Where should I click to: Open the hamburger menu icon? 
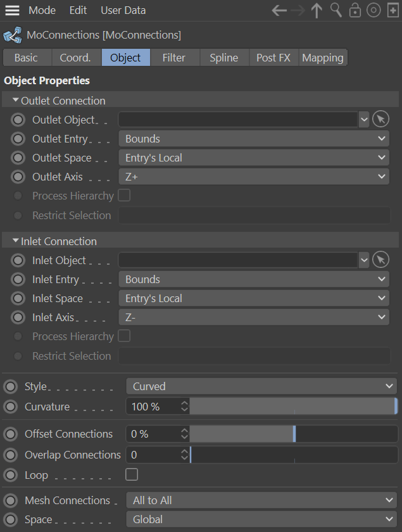(x=12, y=11)
